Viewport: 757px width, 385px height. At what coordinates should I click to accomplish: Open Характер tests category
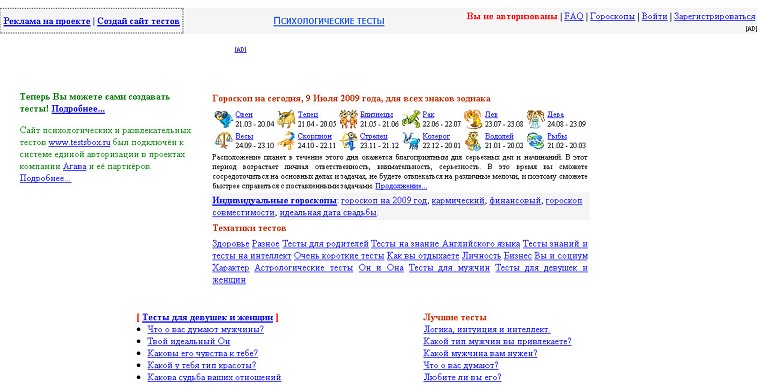coord(231,268)
